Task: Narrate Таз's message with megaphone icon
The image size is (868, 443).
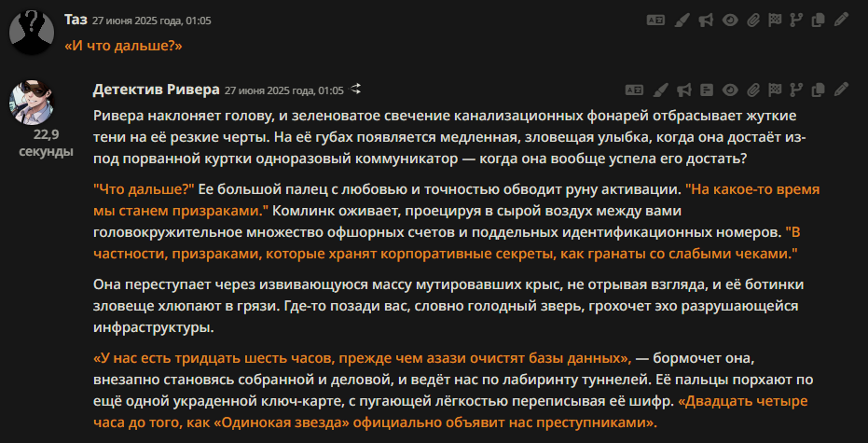Action: coord(705,20)
